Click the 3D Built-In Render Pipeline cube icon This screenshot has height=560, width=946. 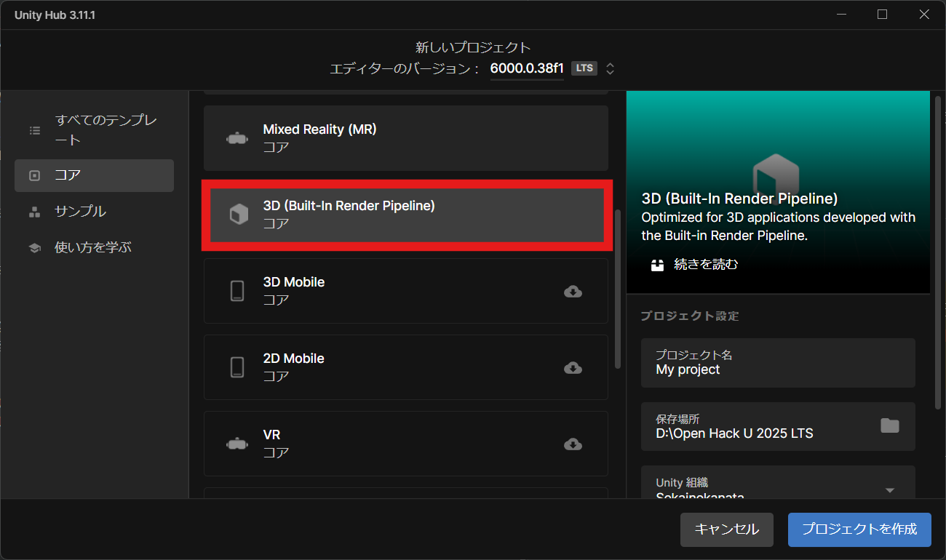(239, 215)
